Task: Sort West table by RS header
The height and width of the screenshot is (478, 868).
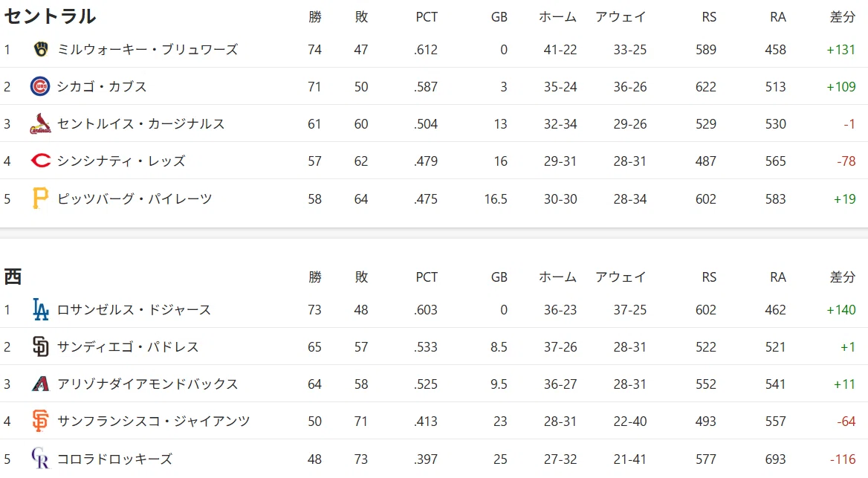Action: (x=708, y=277)
